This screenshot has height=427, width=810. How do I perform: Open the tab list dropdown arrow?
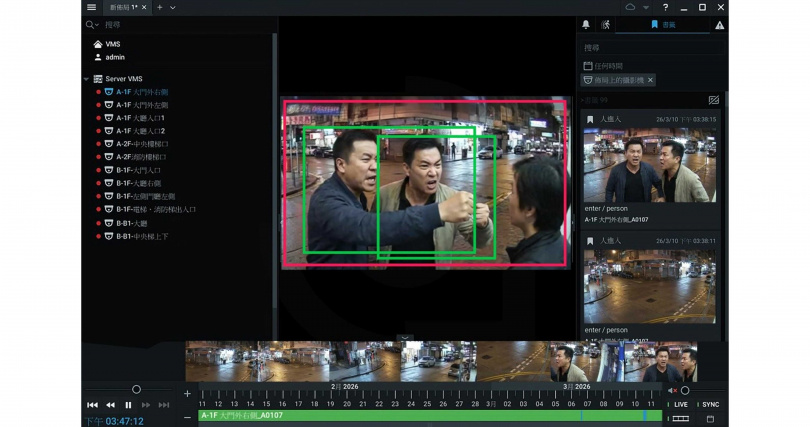pos(173,7)
